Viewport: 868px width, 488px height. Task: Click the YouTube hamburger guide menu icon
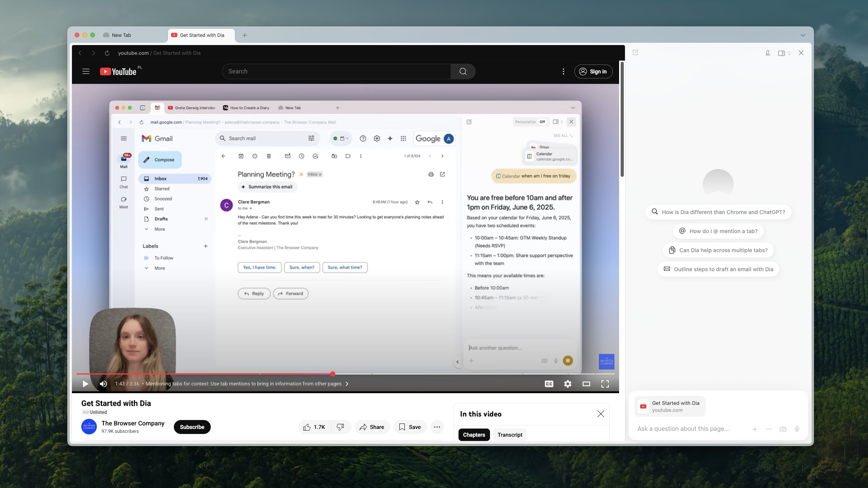coord(86,71)
